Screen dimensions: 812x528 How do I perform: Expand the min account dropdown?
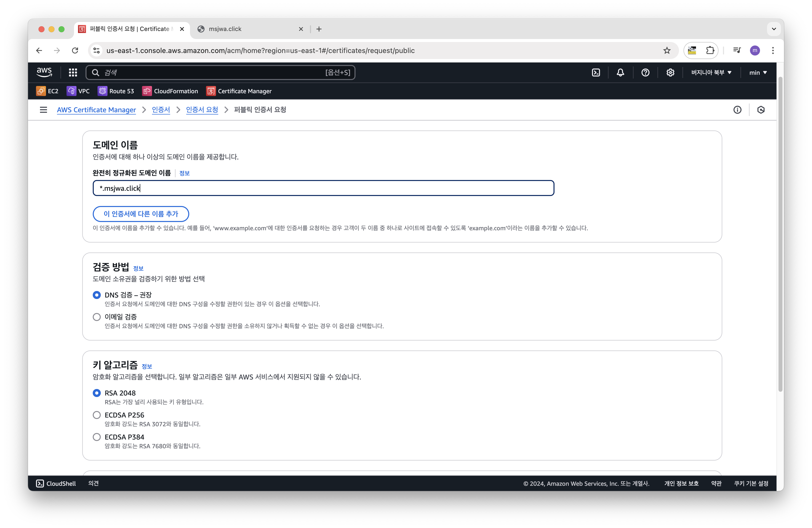coord(758,72)
